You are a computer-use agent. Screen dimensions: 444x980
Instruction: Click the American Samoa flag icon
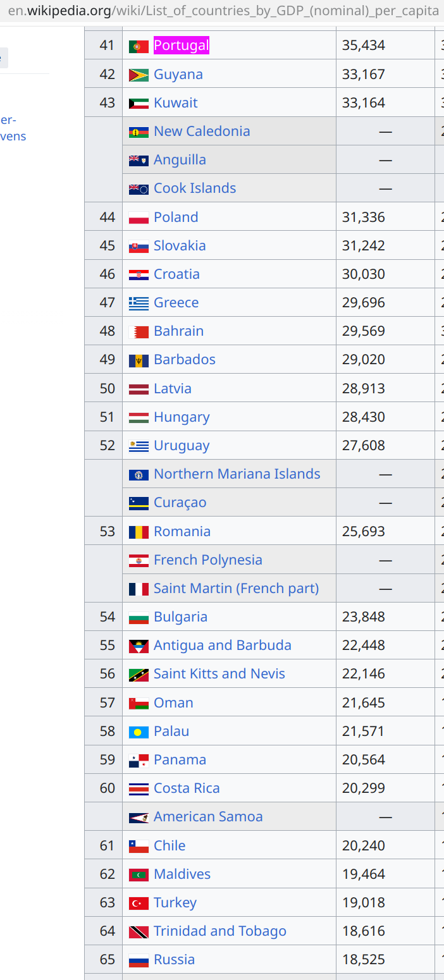(x=139, y=817)
